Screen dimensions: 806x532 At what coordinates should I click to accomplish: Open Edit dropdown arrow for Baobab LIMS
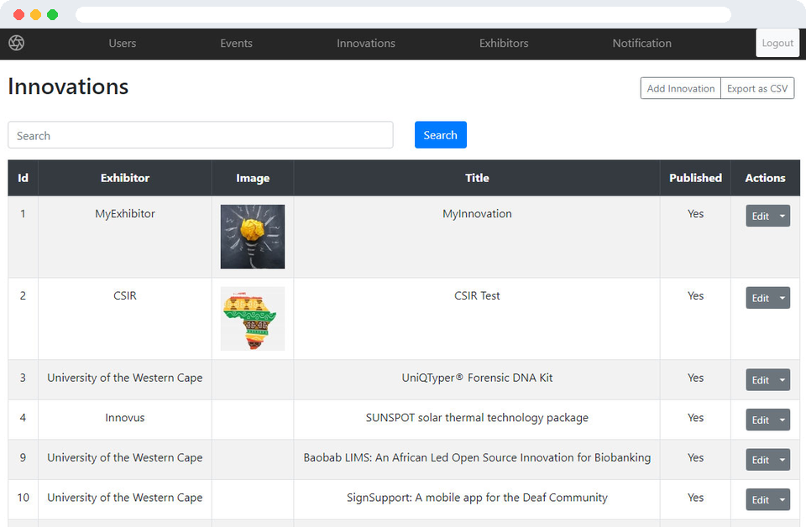pyautogui.click(x=782, y=460)
